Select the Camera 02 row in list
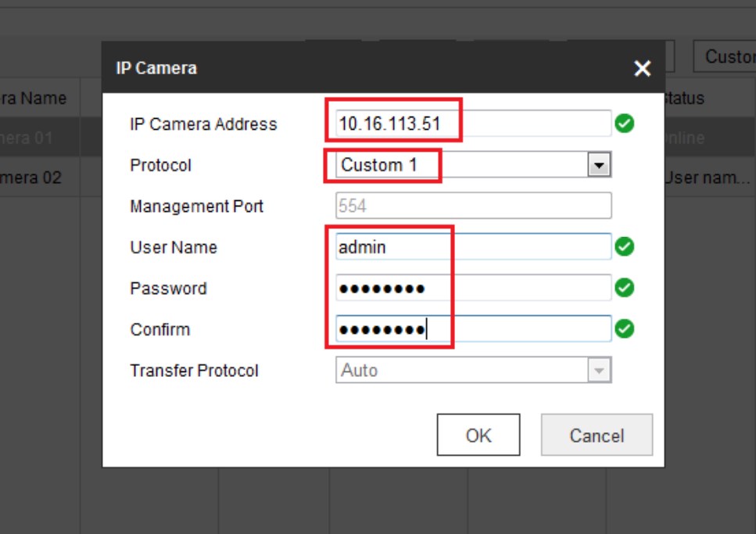 [31, 177]
